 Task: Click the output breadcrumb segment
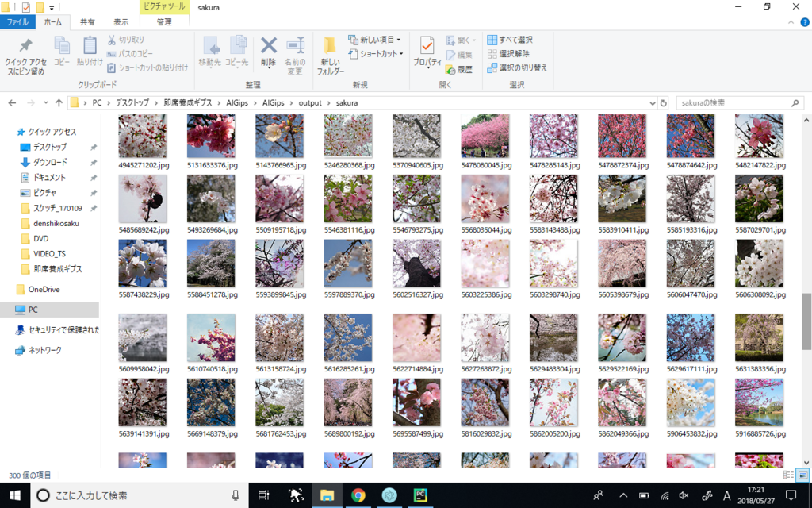(x=310, y=102)
